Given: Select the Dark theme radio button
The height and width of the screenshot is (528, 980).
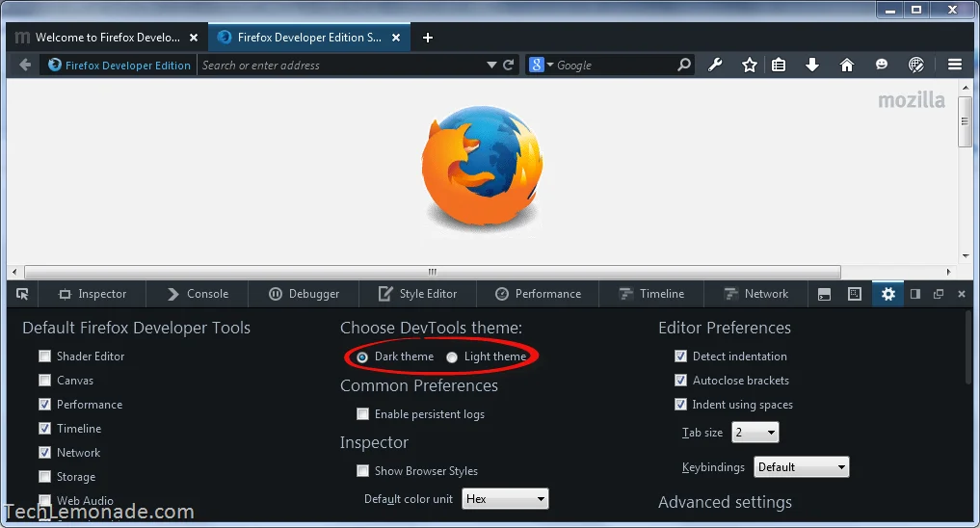Looking at the screenshot, I should (x=362, y=357).
